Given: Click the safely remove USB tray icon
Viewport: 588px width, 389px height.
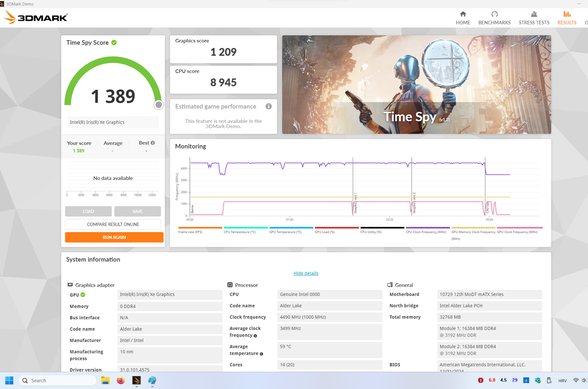Looking at the screenshot, I should (549, 380).
